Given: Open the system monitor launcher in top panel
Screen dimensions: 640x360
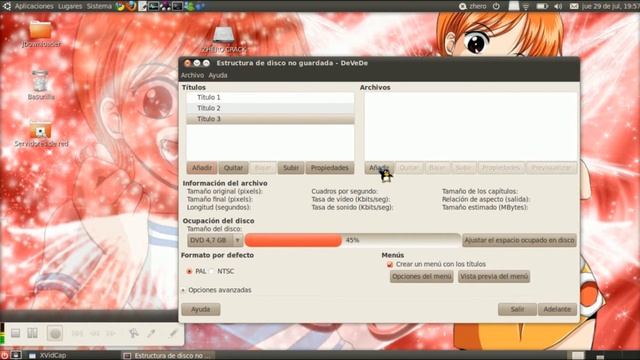Looking at the screenshot, I should (153, 6).
